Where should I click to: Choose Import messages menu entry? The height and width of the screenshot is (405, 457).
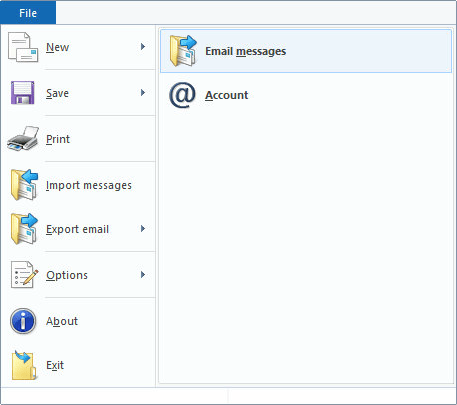coord(89,185)
